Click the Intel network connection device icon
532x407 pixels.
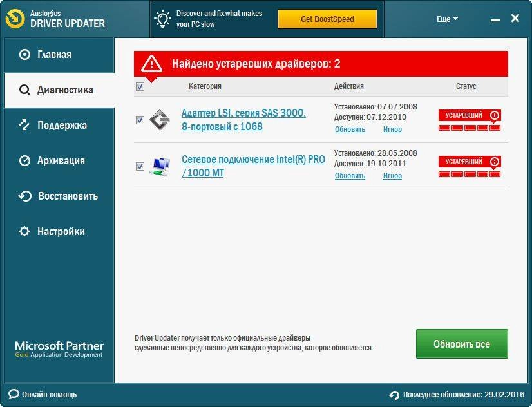pyautogui.click(x=160, y=167)
